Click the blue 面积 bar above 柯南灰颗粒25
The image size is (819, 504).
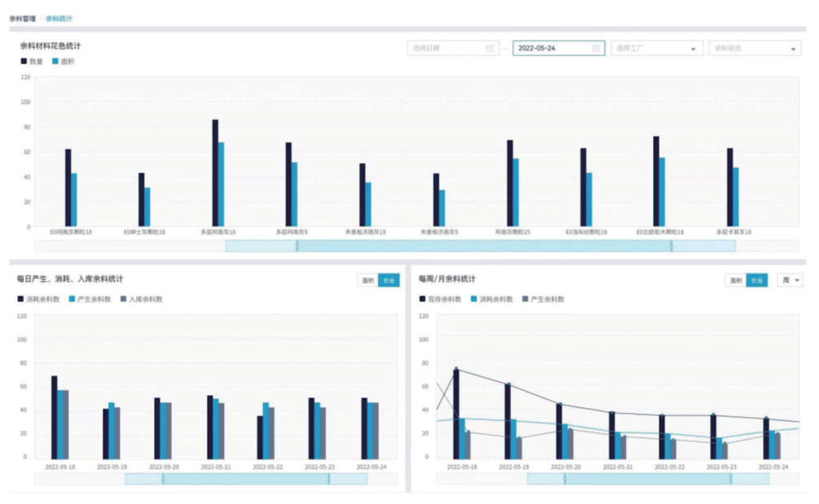click(x=516, y=193)
